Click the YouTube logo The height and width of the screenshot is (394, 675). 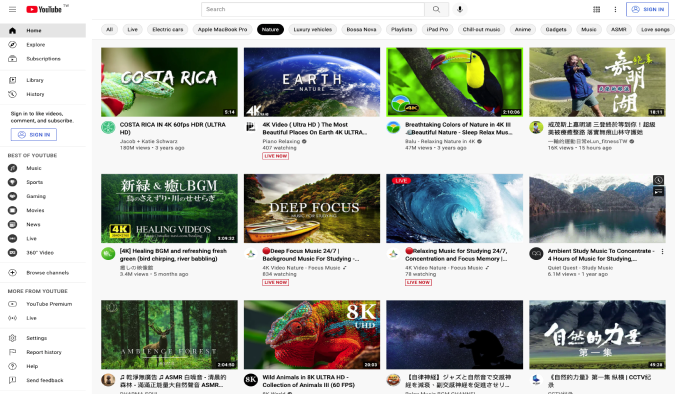coord(44,9)
